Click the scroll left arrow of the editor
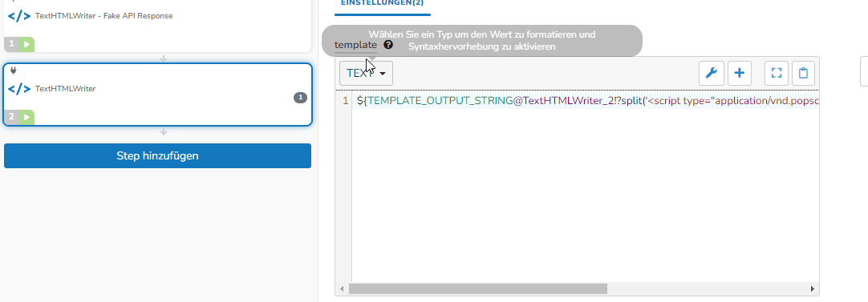Screen dimensions: 868x302 pyautogui.click(x=342, y=288)
